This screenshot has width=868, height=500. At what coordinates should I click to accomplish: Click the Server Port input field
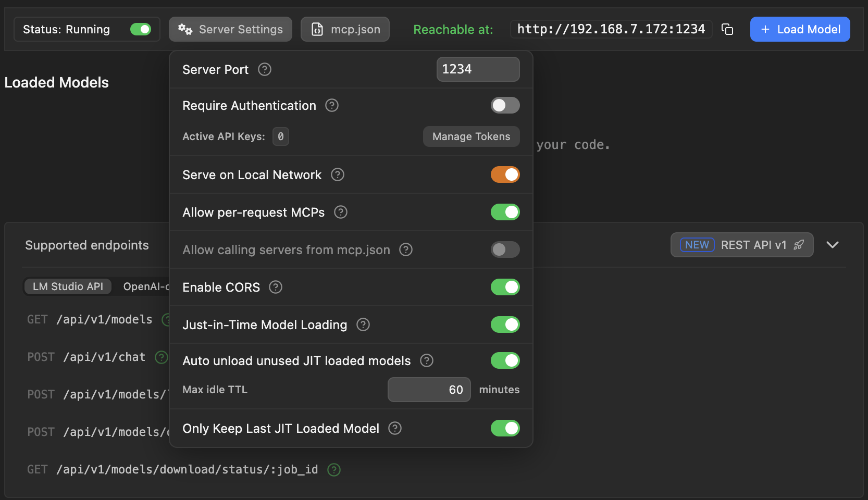click(477, 69)
